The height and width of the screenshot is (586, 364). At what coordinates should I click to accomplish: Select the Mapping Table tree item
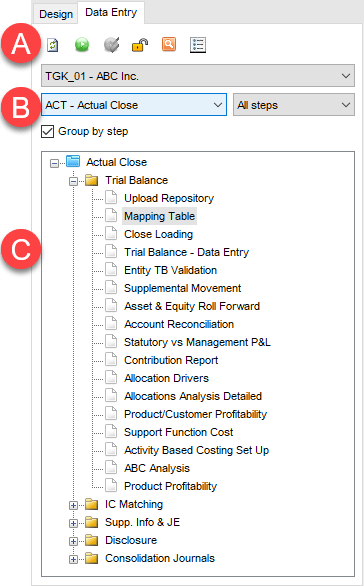click(160, 216)
